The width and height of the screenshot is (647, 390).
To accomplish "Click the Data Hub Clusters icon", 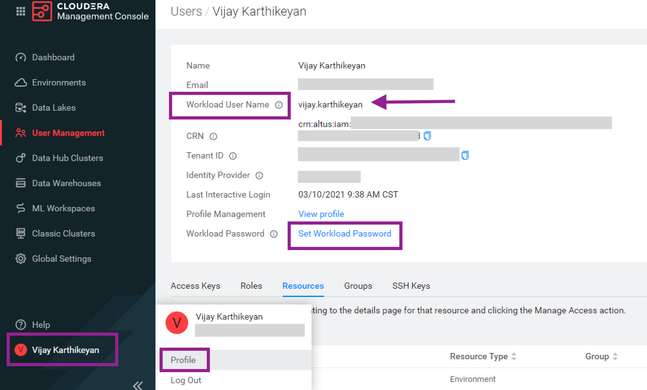I will 21,158.
